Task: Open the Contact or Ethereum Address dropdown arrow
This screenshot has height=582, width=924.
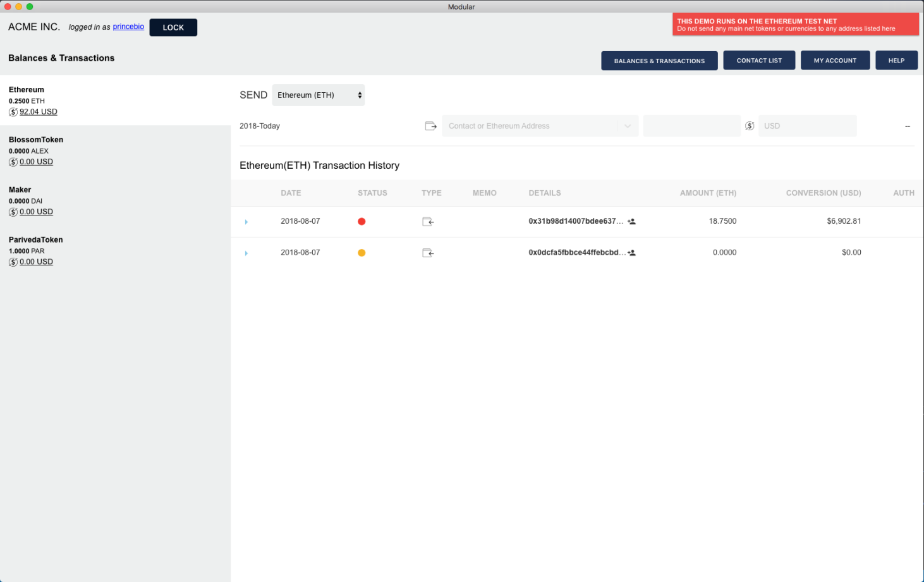Action: [x=628, y=126]
